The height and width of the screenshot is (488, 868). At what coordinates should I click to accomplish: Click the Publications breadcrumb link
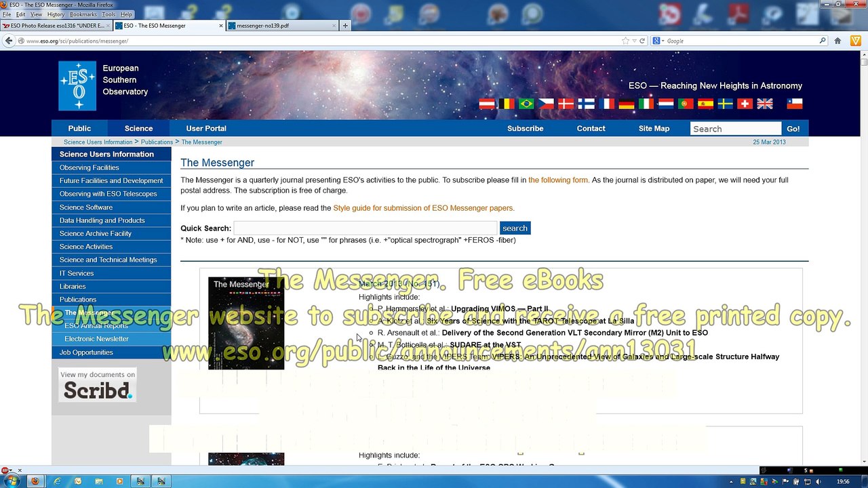157,142
